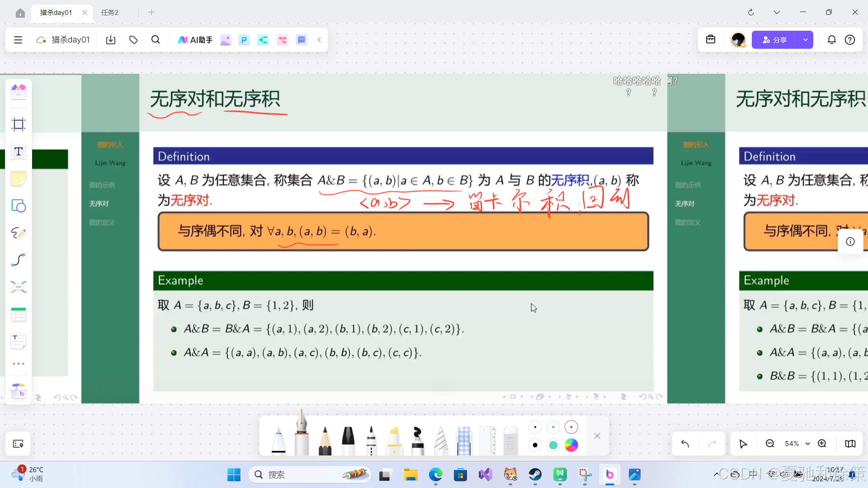Open the shapes tool in sidebar
Screen dimensions: 868x488
tap(19, 206)
